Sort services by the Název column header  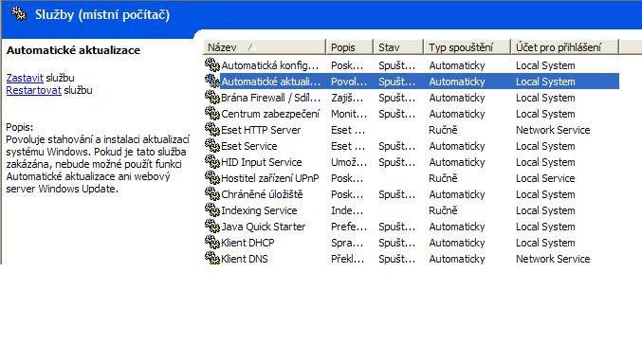coord(264,47)
